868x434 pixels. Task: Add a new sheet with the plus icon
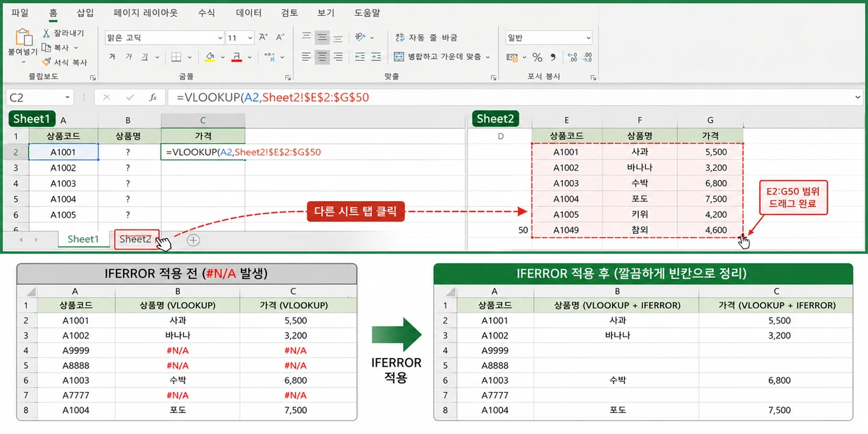pyautogui.click(x=194, y=239)
